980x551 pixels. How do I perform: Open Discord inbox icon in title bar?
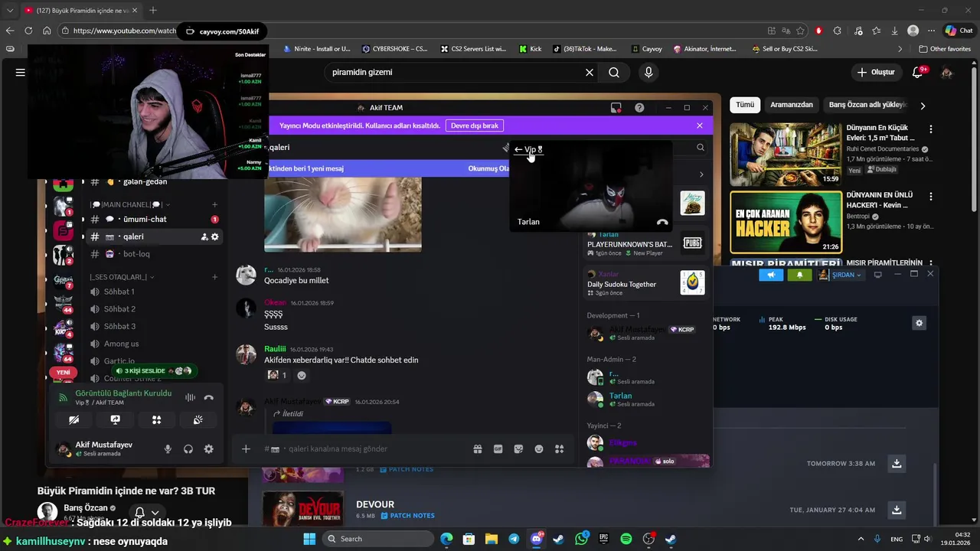click(616, 108)
